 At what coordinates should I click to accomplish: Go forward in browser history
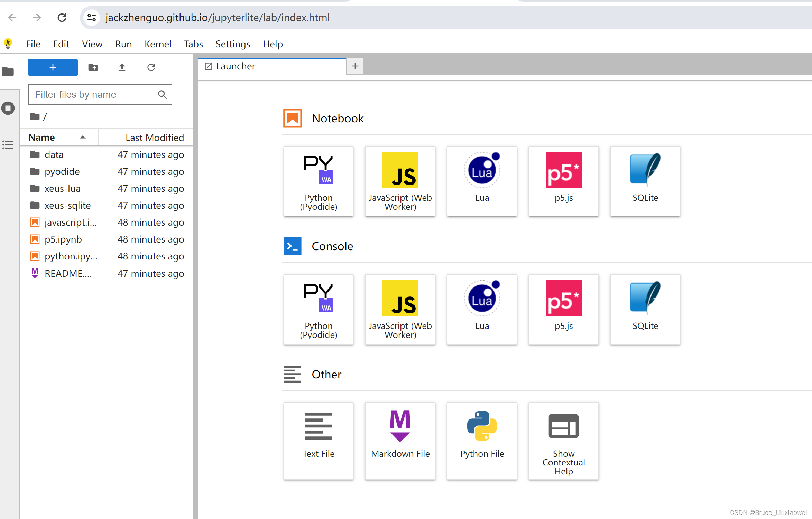37,17
